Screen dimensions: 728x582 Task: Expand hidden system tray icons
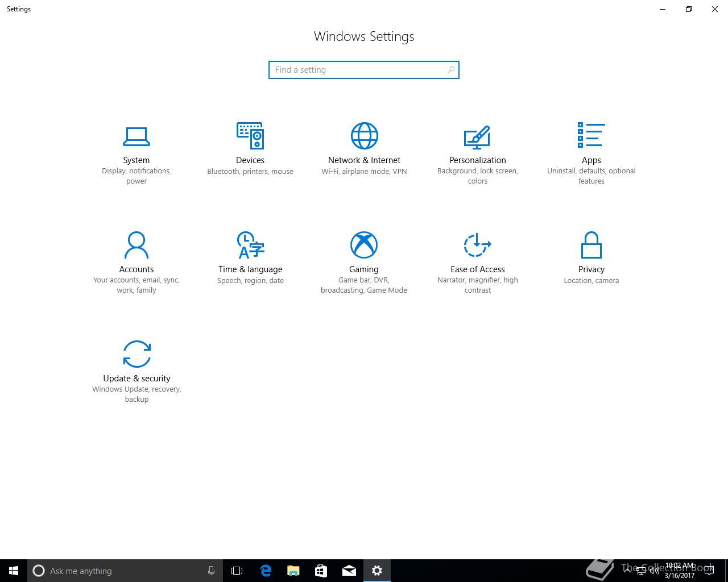(627, 571)
